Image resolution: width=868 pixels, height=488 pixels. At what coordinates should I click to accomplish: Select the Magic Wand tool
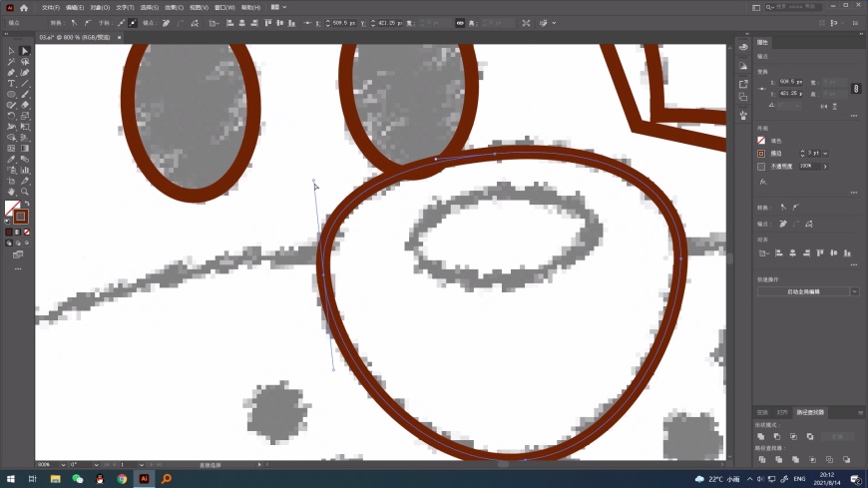pyautogui.click(x=11, y=62)
